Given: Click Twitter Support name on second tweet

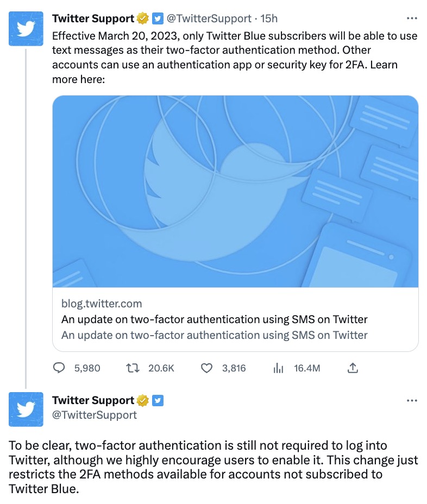Looking at the screenshot, I should click(x=93, y=400).
